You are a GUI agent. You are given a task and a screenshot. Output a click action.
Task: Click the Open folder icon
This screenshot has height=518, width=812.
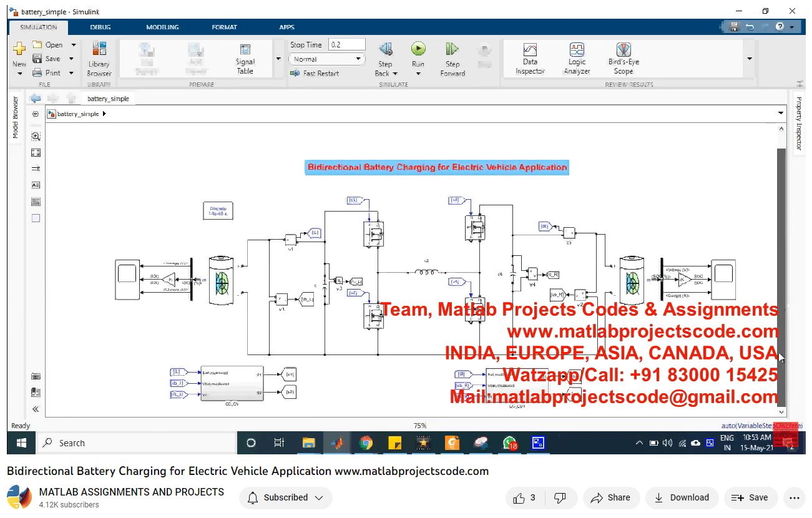(37, 45)
